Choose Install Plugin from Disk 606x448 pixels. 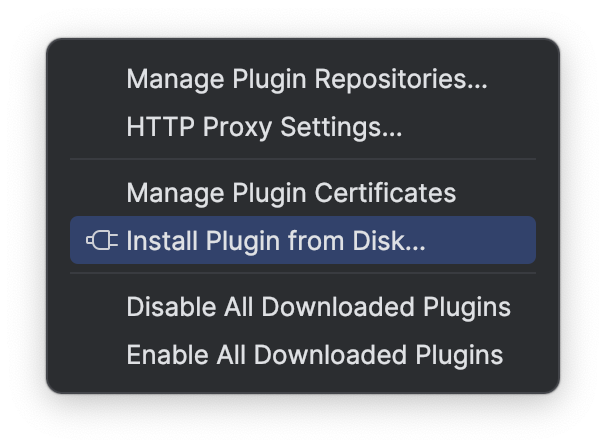click(x=276, y=241)
